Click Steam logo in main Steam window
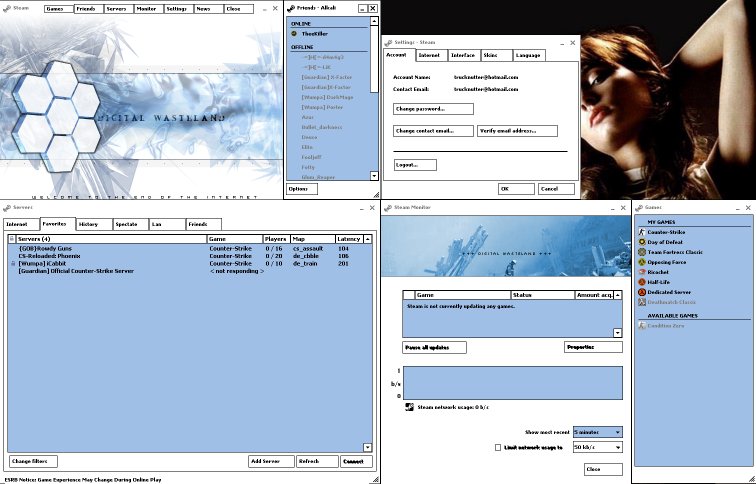Screen dimensions: 756x484 pos(7,9)
